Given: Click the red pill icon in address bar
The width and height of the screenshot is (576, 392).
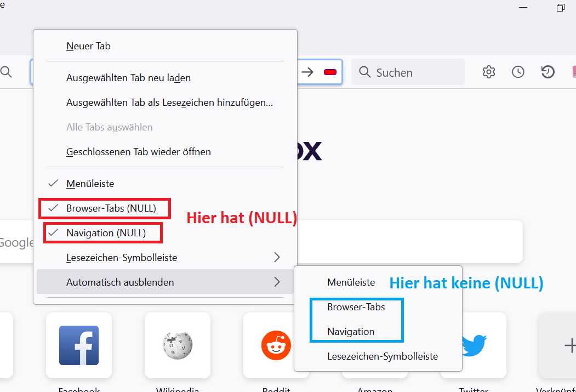Looking at the screenshot, I should [x=330, y=72].
